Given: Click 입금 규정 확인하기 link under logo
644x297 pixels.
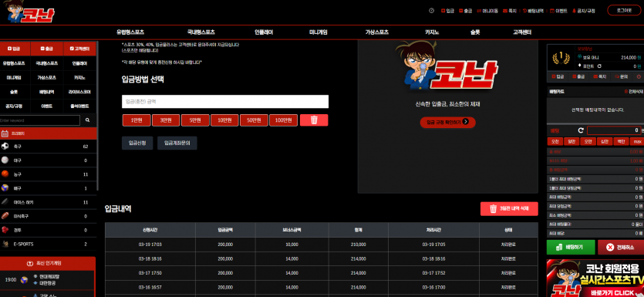Looking at the screenshot, I should click(x=447, y=122).
